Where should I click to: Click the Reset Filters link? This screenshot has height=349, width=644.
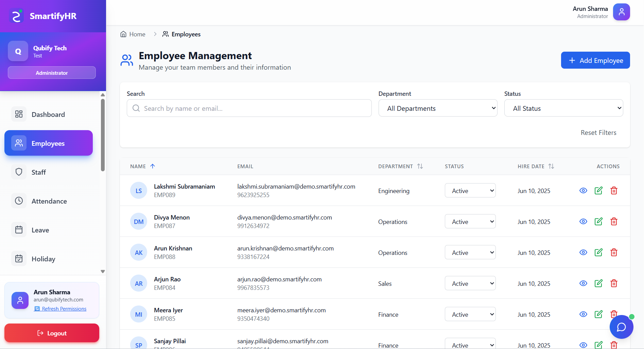pyautogui.click(x=598, y=133)
